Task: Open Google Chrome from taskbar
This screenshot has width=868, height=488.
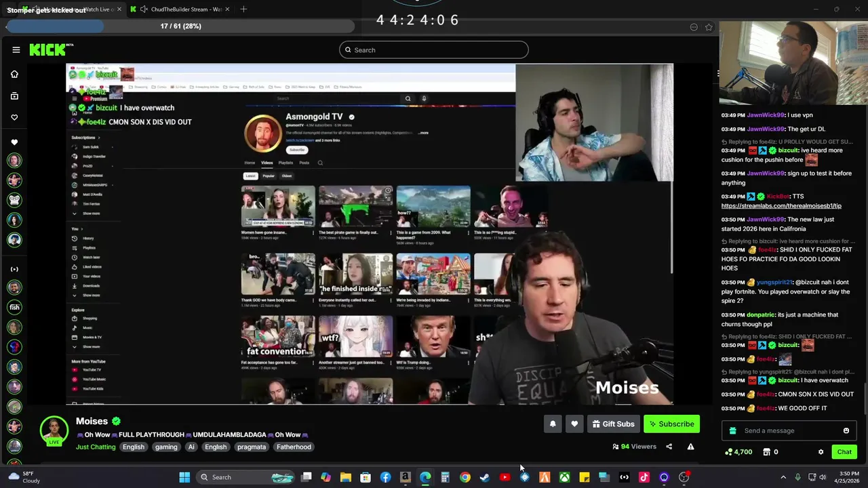Action: [465, 477]
